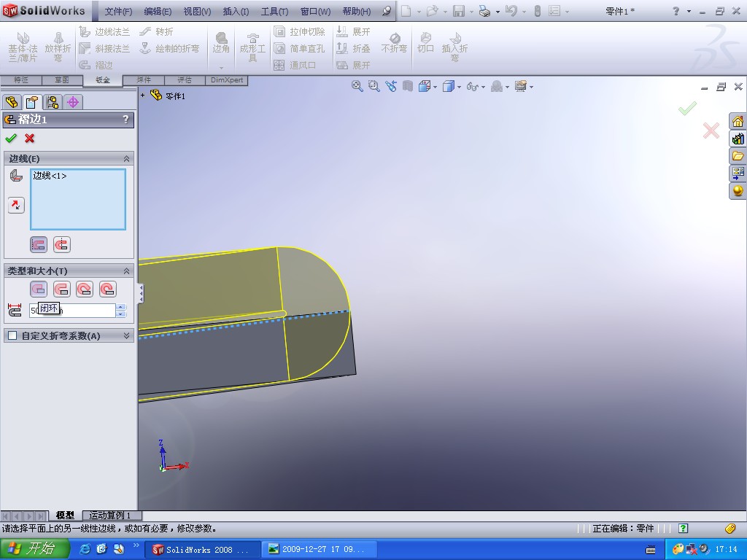Cancel the hem with the red X
Screen dimensions: 747x560
click(x=29, y=138)
